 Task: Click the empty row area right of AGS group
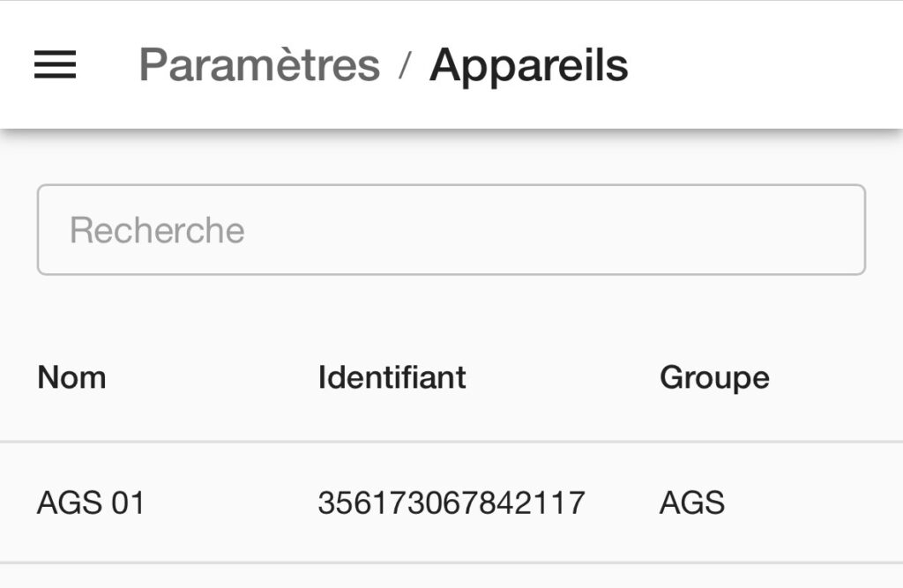point(811,502)
